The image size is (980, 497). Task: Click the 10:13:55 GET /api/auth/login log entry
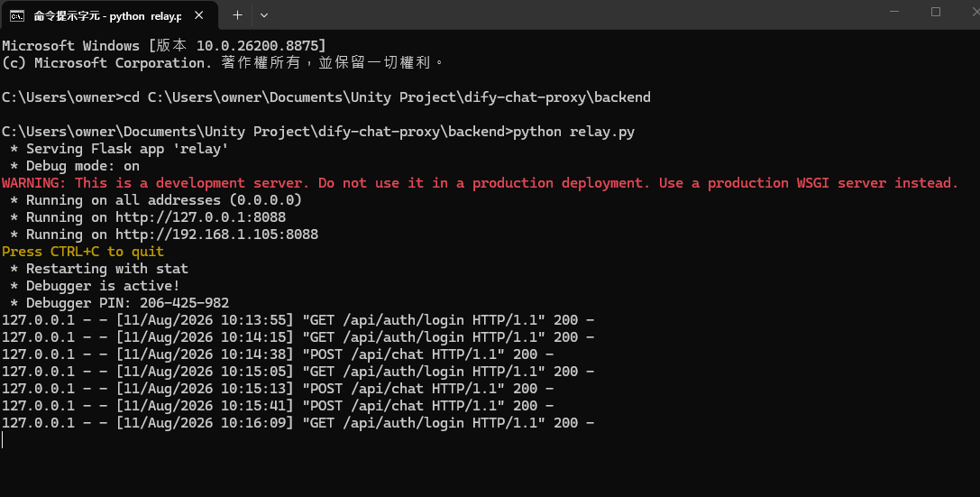click(298, 320)
